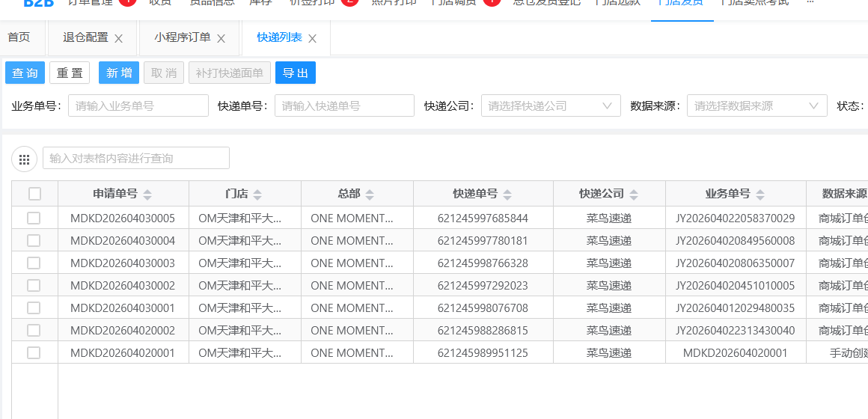868x419 pixels.
Task: Sort by 快递公司 using its sort icon
Action: 634,195
